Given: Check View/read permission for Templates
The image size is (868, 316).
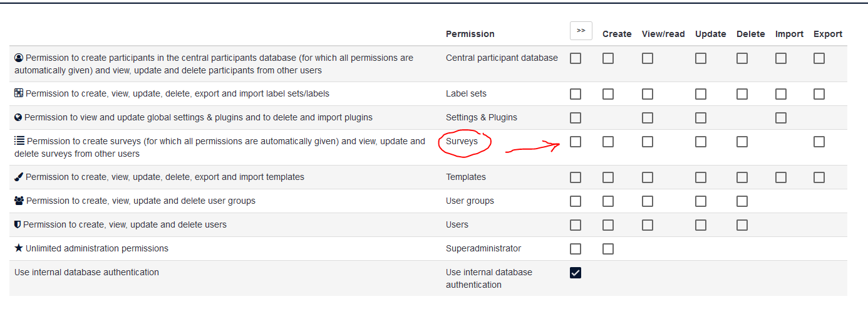Looking at the screenshot, I should pyautogui.click(x=648, y=177).
